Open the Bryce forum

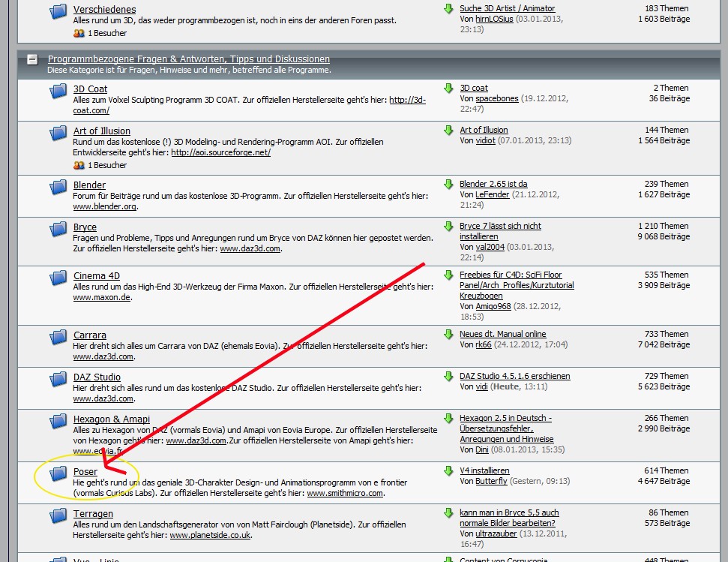(85, 227)
